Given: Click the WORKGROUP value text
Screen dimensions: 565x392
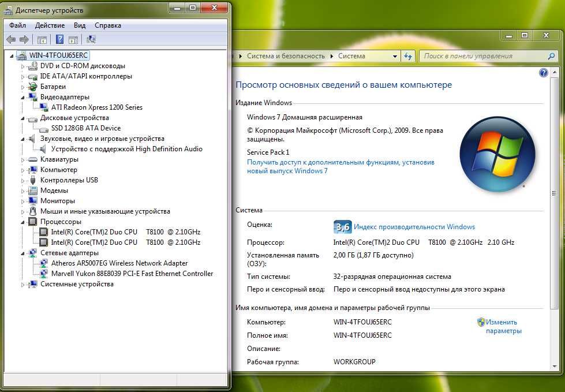Looking at the screenshot, I should pos(354,362).
